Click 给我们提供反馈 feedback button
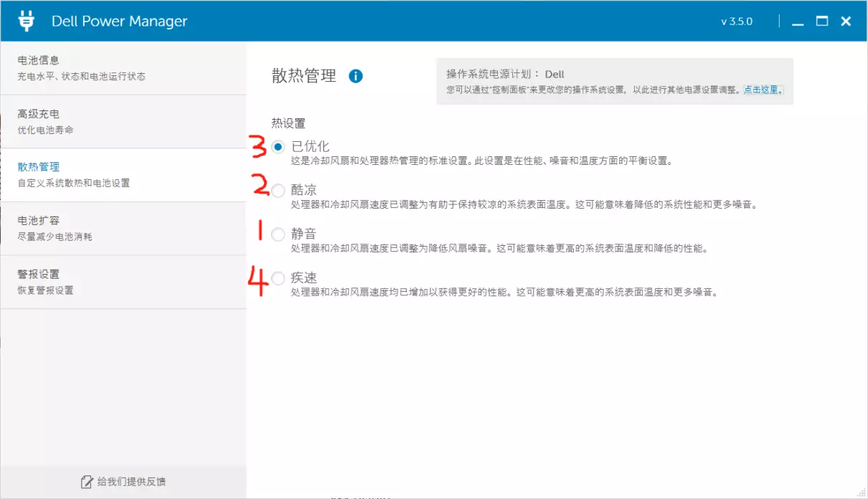This screenshot has height=499, width=868. 123,482
